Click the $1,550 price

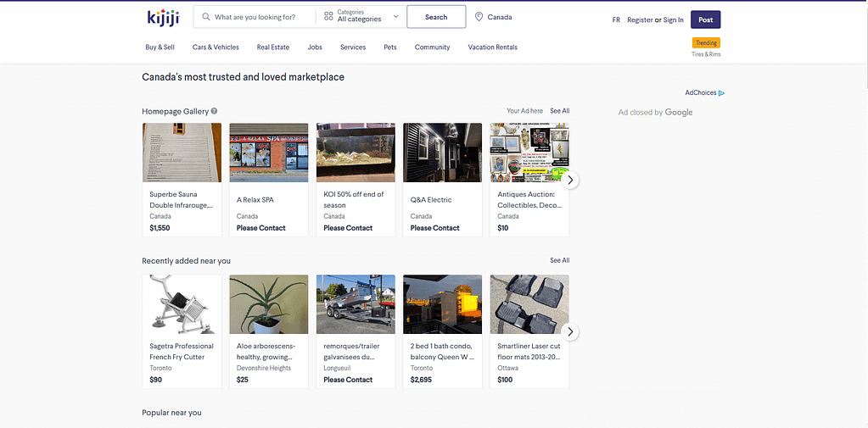pyautogui.click(x=160, y=228)
